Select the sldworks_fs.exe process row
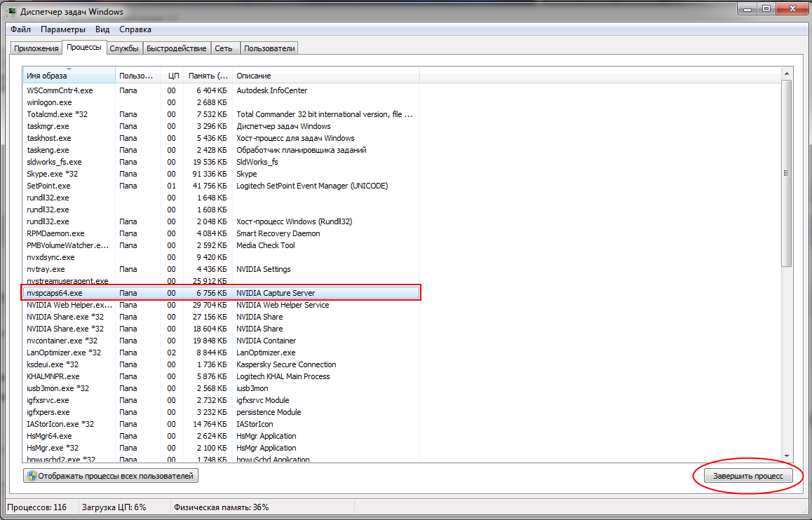 click(221, 162)
